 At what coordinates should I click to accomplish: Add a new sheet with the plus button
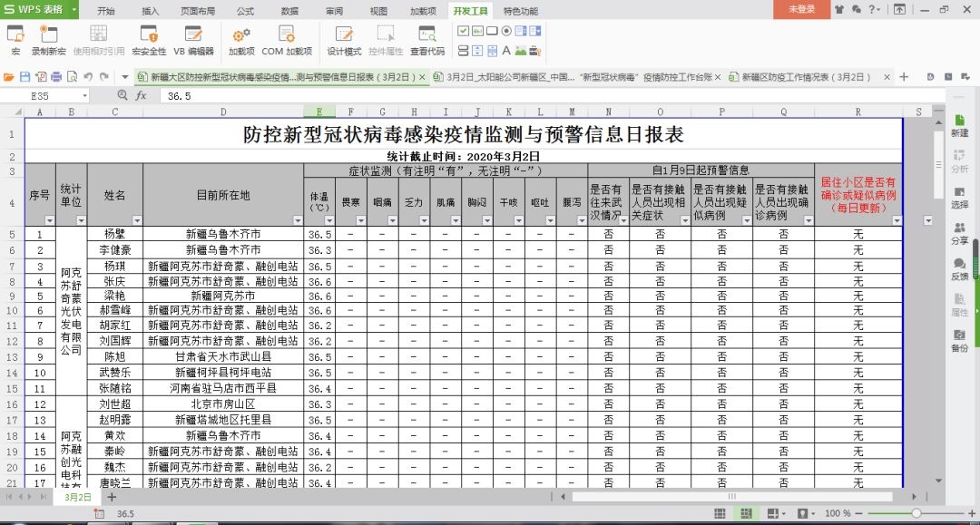point(112,497)
